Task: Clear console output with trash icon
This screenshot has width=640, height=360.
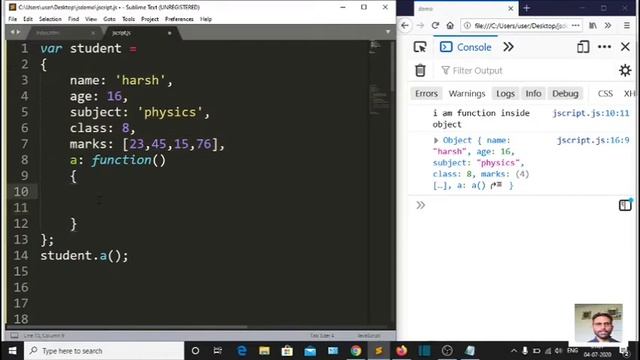Action: pos(420,71)
